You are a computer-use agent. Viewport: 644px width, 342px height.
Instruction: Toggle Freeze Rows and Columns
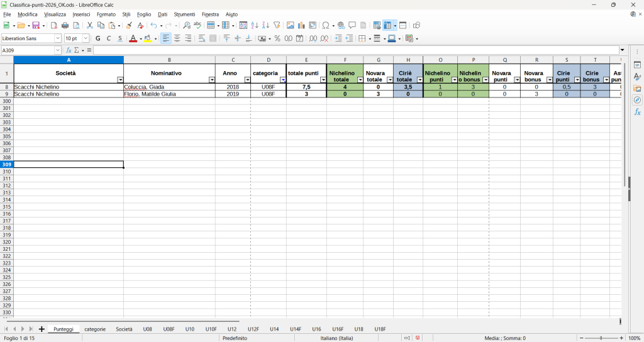pyautogui.click(x=388, y=26)
